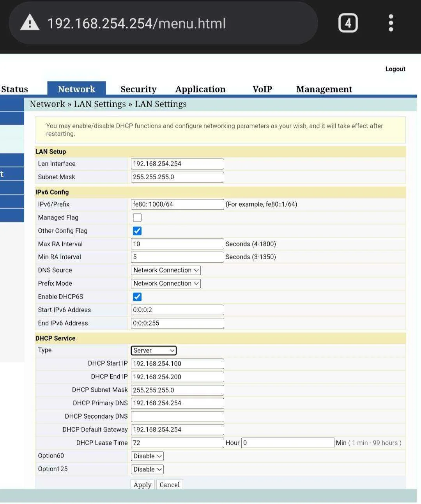Click the DHCP Lease Time minutes field
This screenshot has height=504, width=421.
(x=288, y=443)
